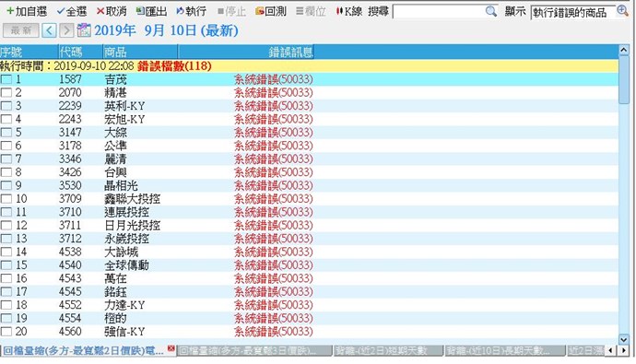
Task: Go to the next date arrow
Action: click(66, 30)
